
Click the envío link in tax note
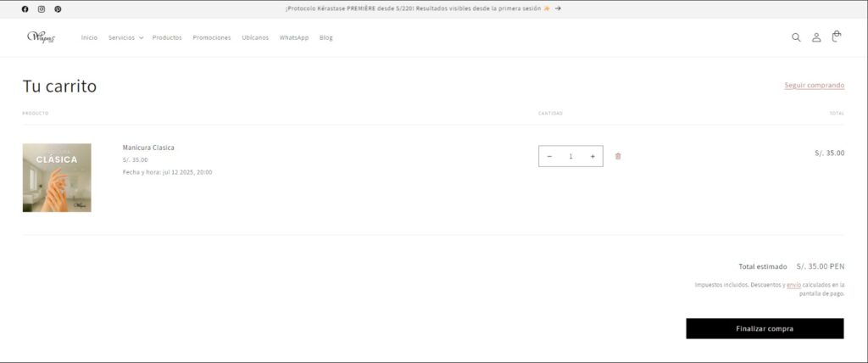pos(793,285)
